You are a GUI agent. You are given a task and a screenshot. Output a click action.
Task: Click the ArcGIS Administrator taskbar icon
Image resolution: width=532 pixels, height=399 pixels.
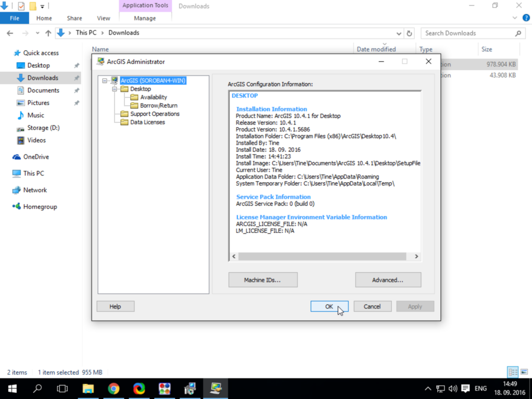pyautogui.click(x=216, y=389)
